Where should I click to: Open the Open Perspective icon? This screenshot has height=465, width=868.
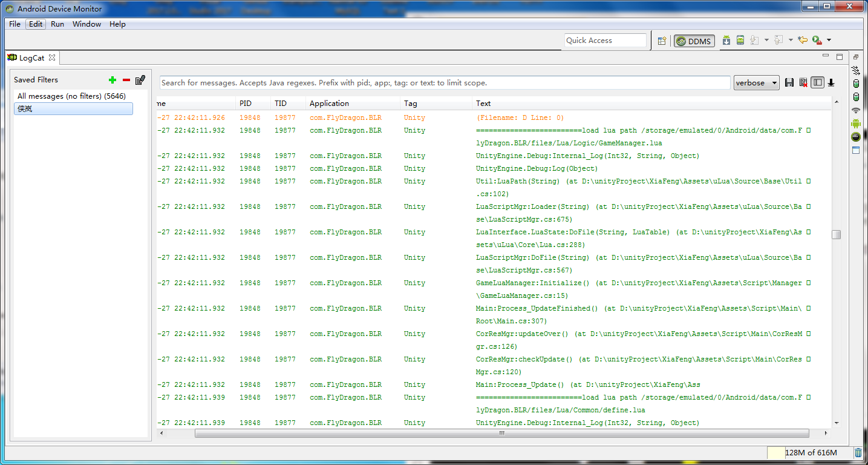click(662, 41)
